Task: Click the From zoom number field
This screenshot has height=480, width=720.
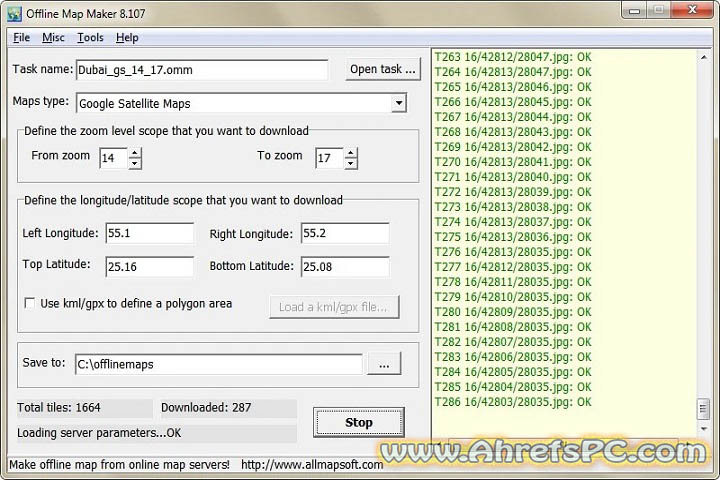Action: pos(114,158)
